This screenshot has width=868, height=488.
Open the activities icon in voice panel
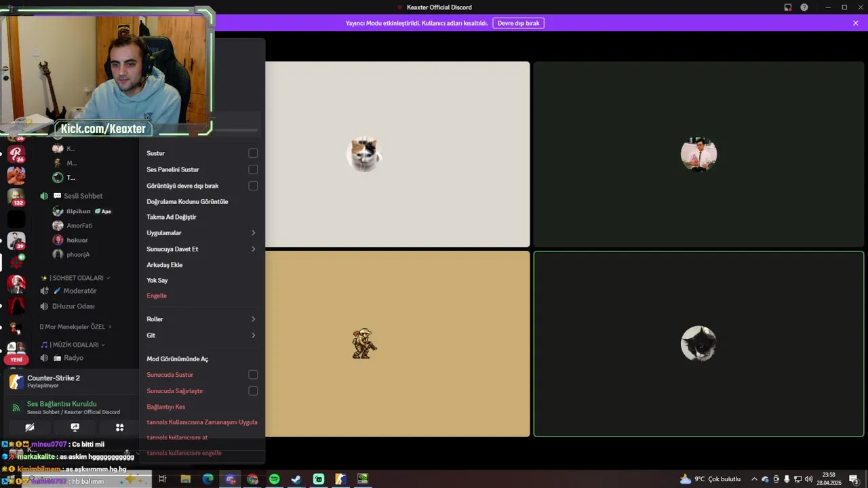(x=119, y=428)
